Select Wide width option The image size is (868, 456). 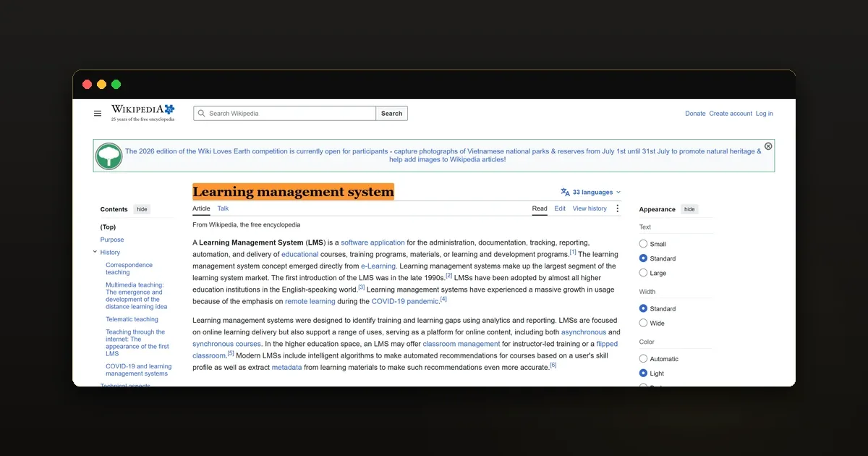pos(643,323)
